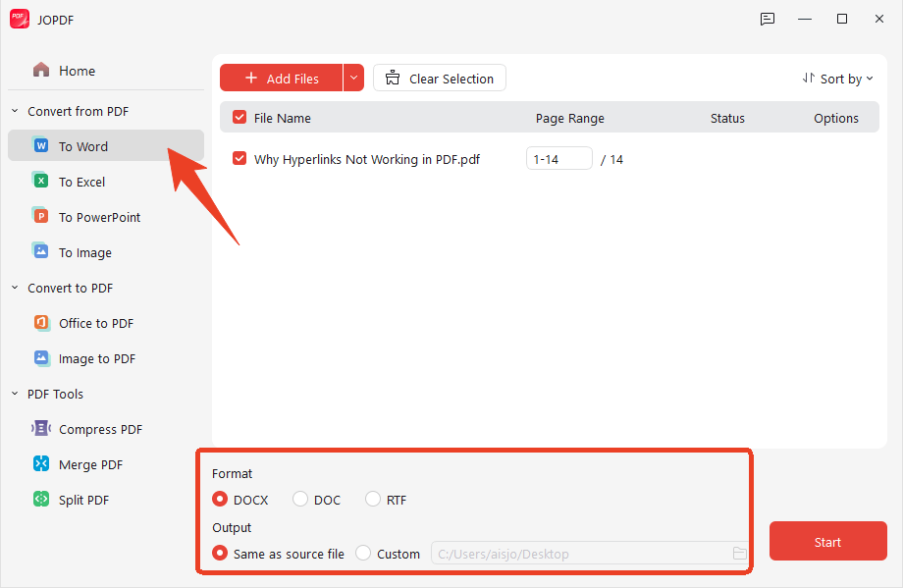
Task: Select Custom output option
Action: [x=363, y=553]
